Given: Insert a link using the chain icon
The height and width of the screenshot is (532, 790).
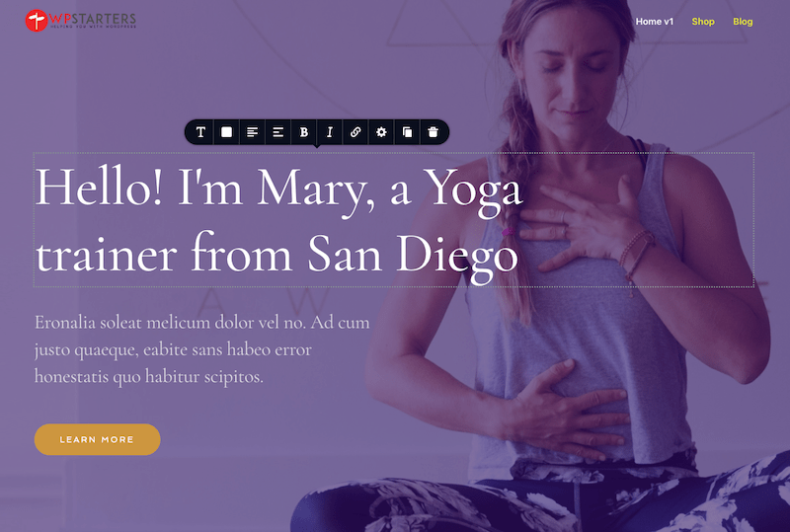Looking at the screenshot, I should click(x=355, y=132).
